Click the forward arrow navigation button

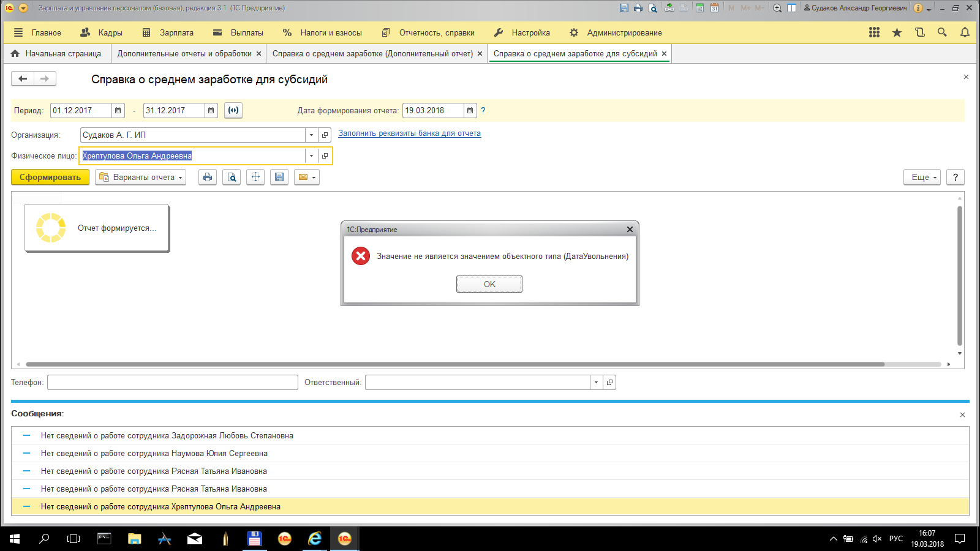point(45,78)
